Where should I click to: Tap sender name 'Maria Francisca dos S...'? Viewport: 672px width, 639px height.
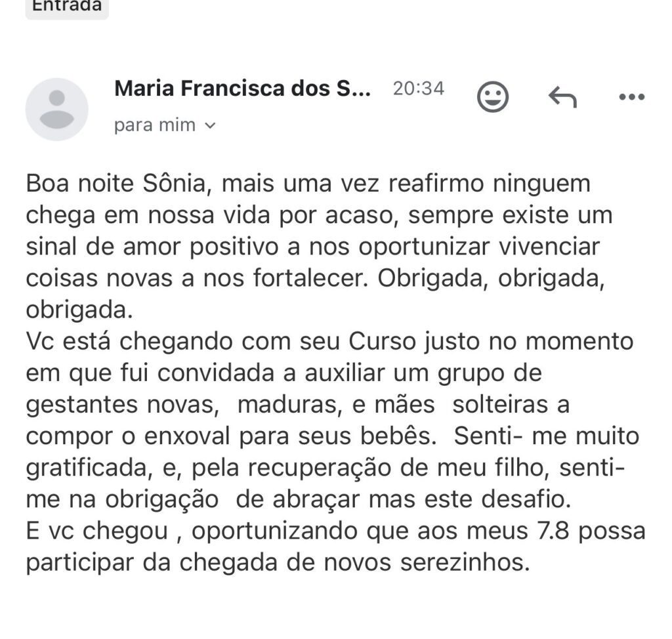coord(243,89)
